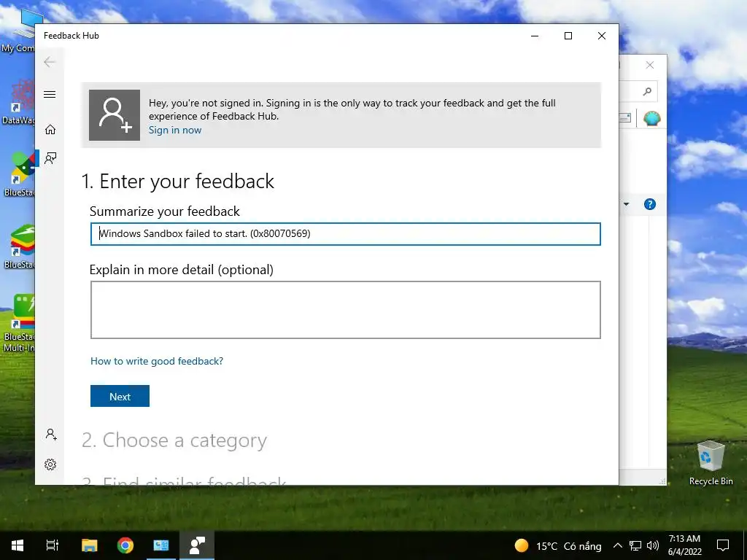Select the BlueStacks Multi-Instance desktop shortcut
Viewport: 747px width, 560px height.
click(18, 323)
